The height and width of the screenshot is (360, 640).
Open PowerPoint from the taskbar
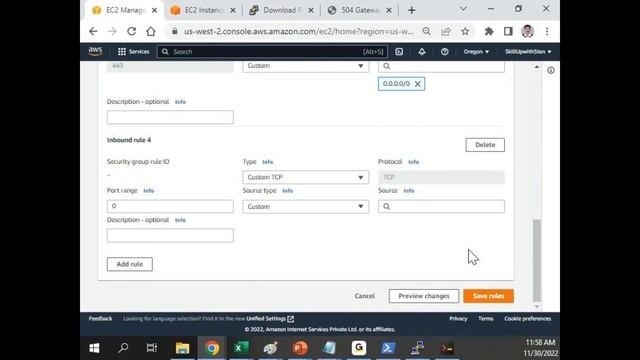click(300, 348)
